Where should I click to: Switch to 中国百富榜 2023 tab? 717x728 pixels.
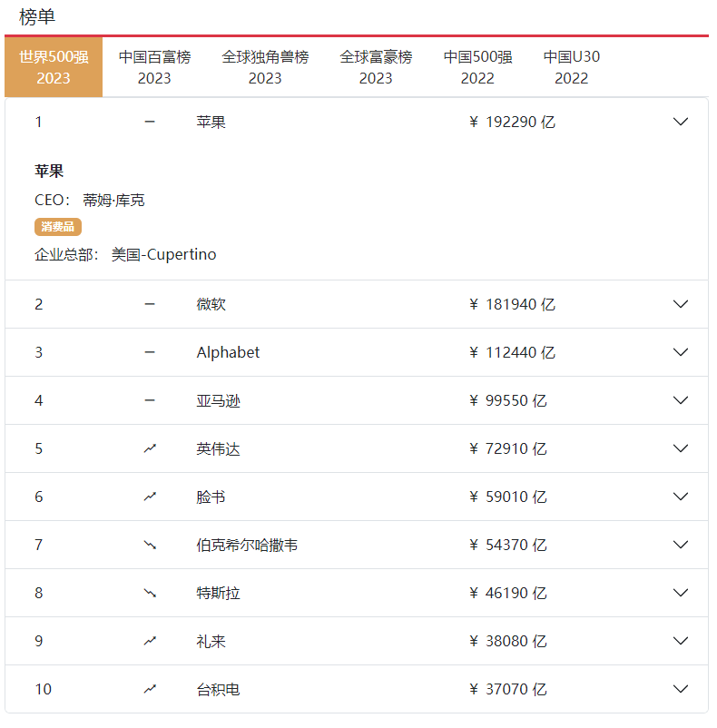(154, 67)
